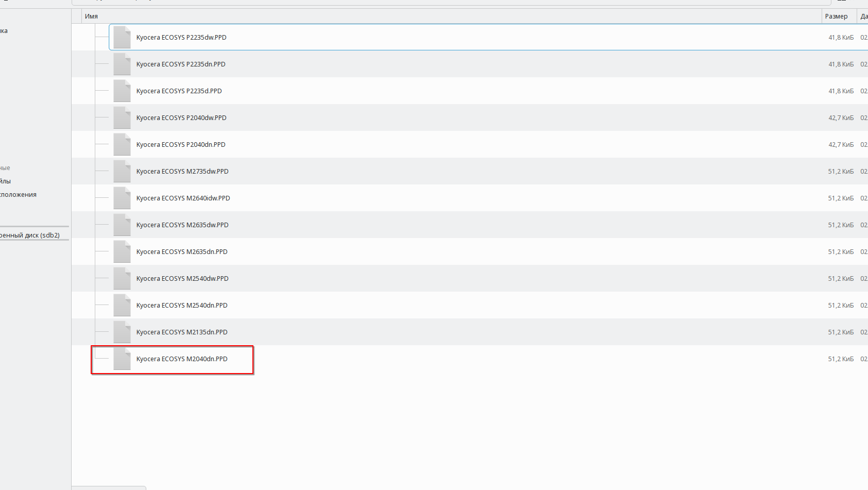This screenshot has width=868, height=490.
Task: Select the highlighted Kyocera ECOSYS M2040dn.PPD file name
Action: click(181, 359)
